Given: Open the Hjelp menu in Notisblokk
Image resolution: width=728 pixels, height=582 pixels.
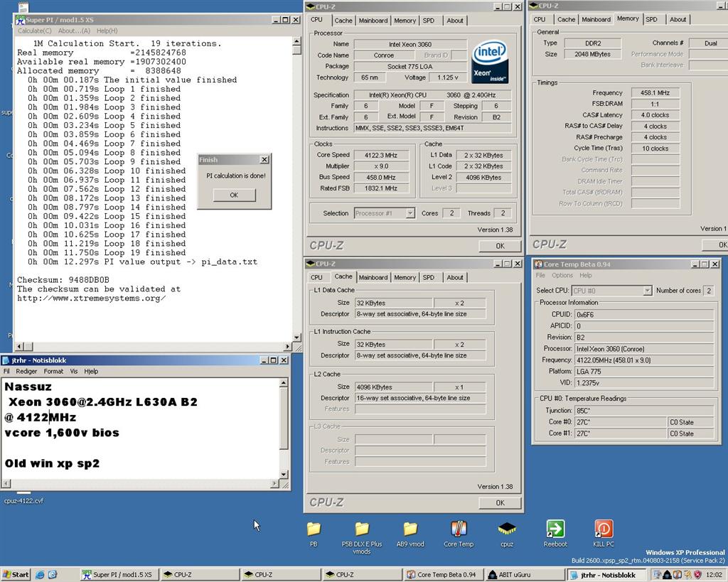Looking at the screenshot, I should 91,371.
